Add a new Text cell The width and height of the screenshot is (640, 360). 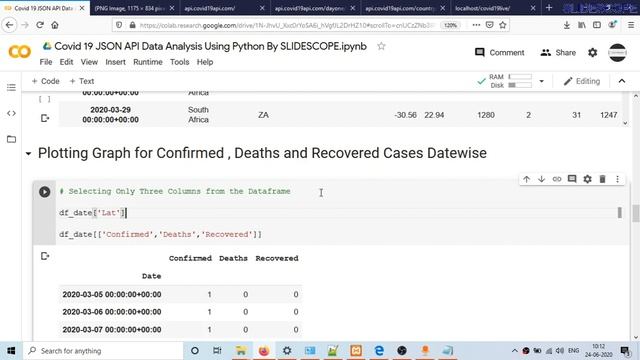[82, 81]
